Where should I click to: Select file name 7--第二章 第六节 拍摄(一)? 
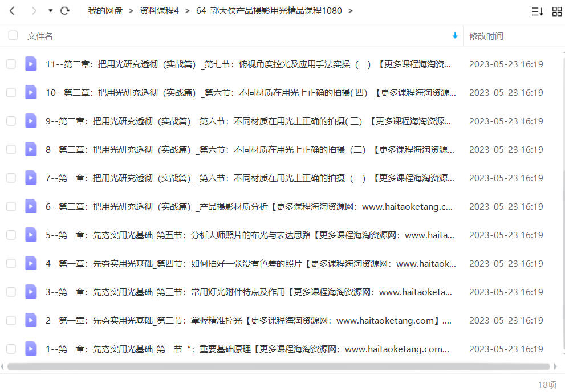(250, 178)
